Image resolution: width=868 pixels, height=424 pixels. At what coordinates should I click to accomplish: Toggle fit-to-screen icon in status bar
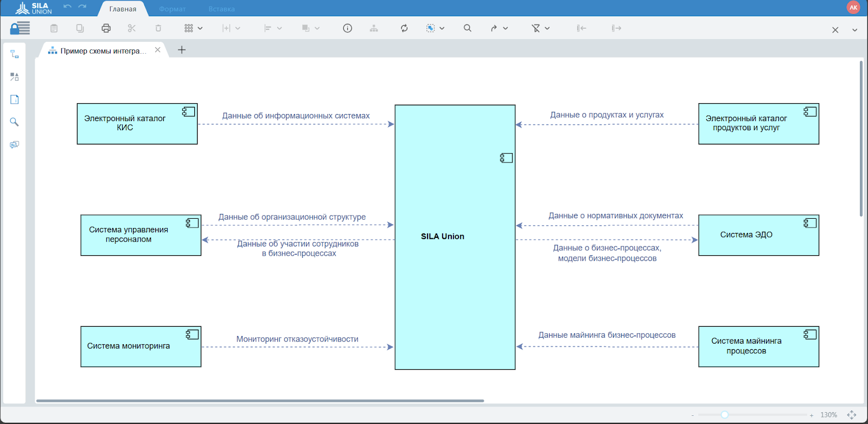[851, 415]
